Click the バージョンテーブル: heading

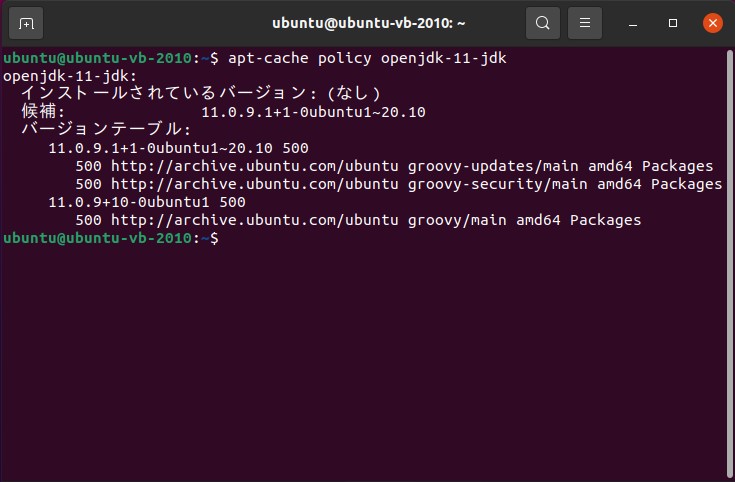[106, 129]
